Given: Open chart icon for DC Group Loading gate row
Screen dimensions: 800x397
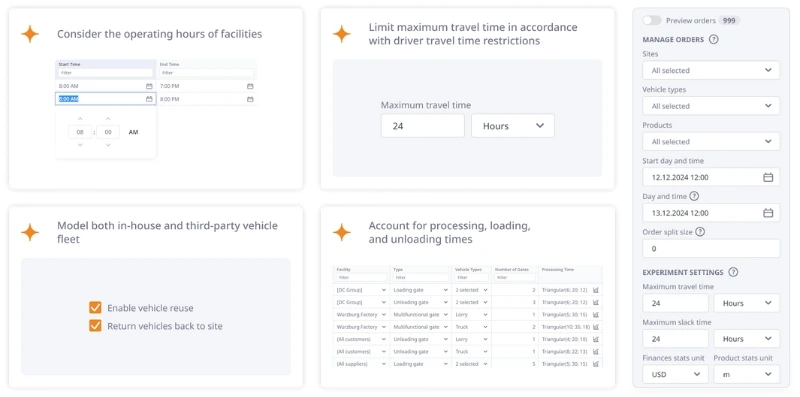Looking at the screenshot, I should click(596, 290).
